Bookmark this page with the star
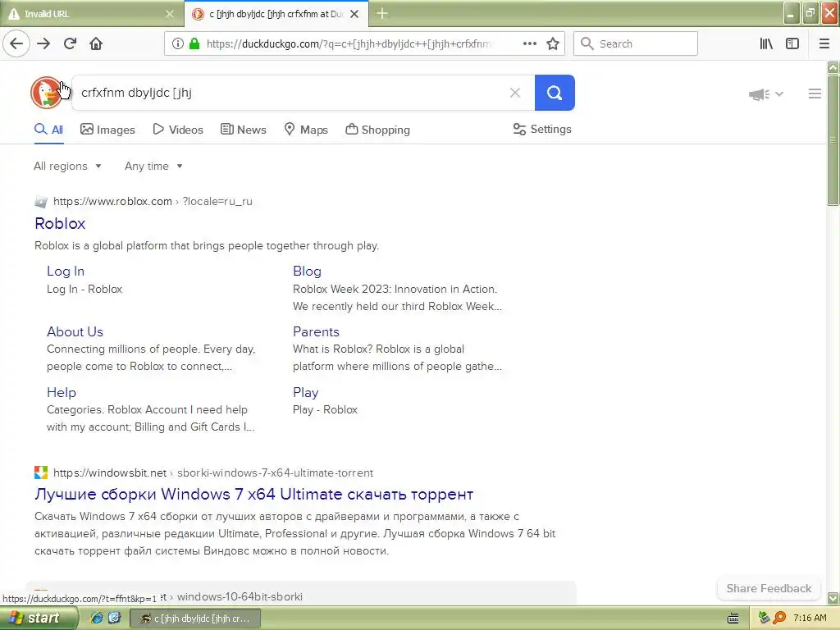The height and width of the screenshot is (630, 840). click(553, 43)
